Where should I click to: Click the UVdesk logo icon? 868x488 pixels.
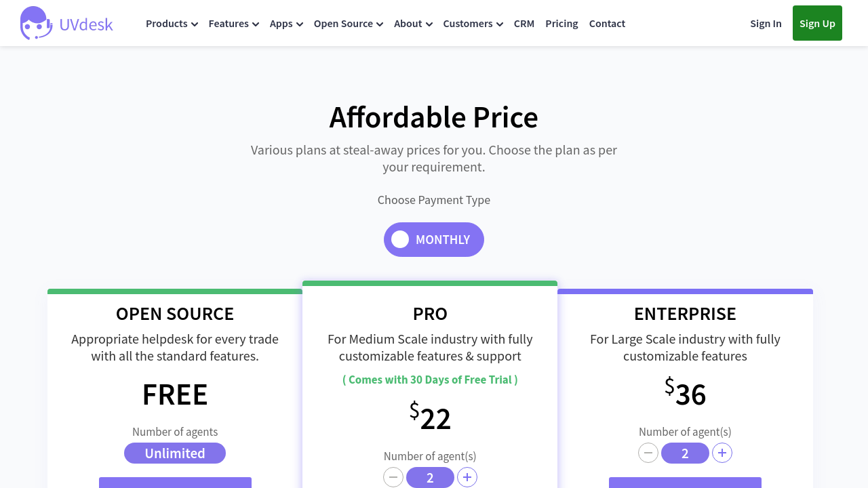pos(36,23)
